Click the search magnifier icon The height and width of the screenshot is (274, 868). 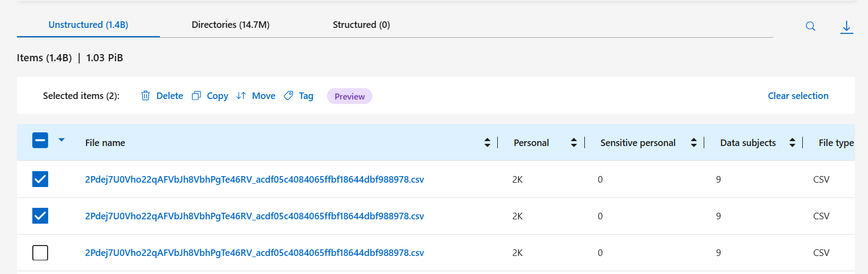810,26
